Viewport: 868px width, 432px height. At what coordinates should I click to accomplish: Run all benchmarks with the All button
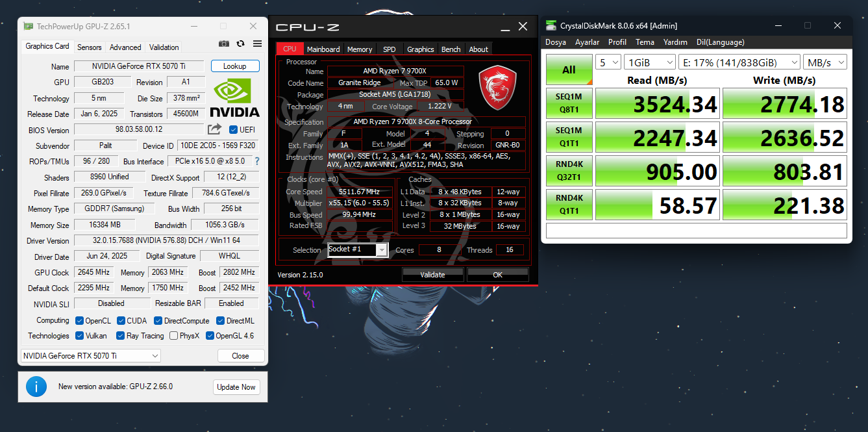(569, 70)
